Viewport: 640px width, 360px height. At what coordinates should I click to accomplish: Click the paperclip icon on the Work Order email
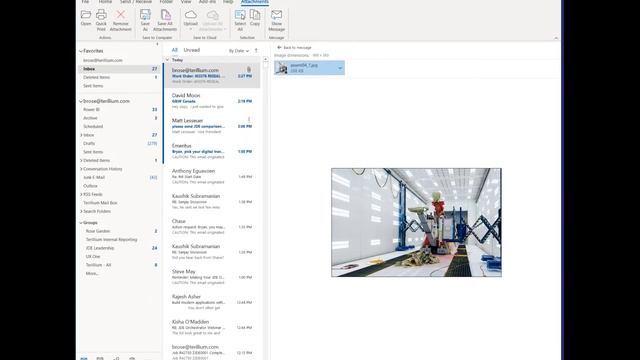pos(249,70)
